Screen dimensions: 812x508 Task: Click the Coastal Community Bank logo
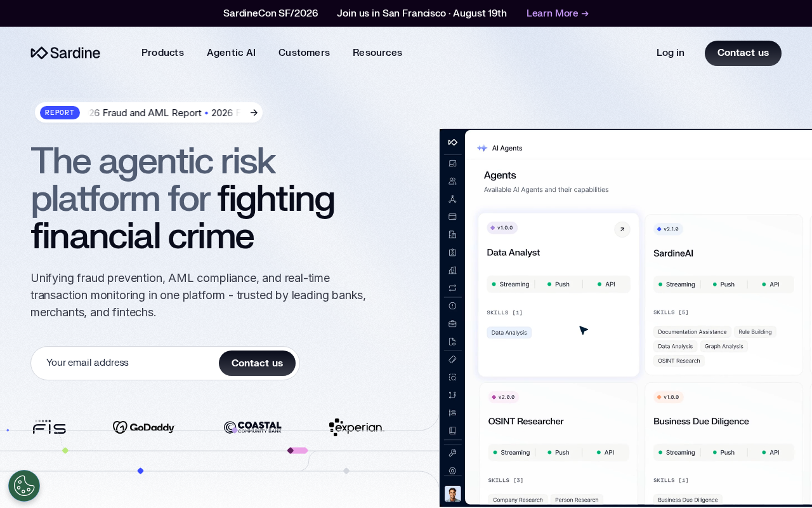click(252, 427)
